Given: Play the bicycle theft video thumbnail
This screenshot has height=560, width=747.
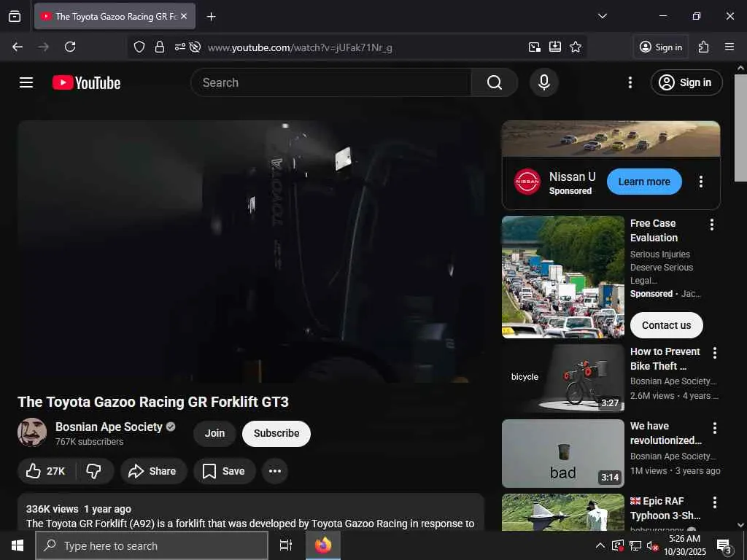Looking at the screenshot, I should coord(562,378).
